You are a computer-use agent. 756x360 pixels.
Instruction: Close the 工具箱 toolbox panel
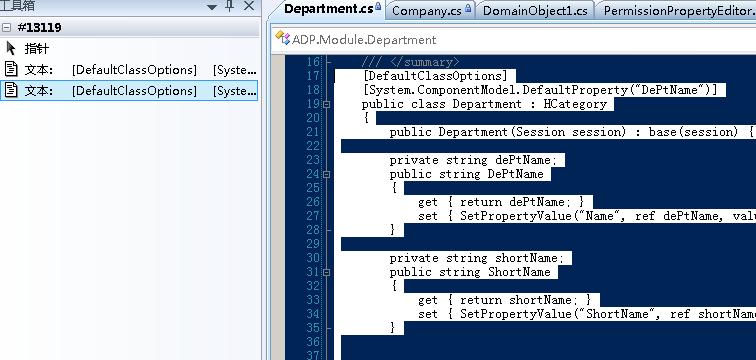pos(249,6)
